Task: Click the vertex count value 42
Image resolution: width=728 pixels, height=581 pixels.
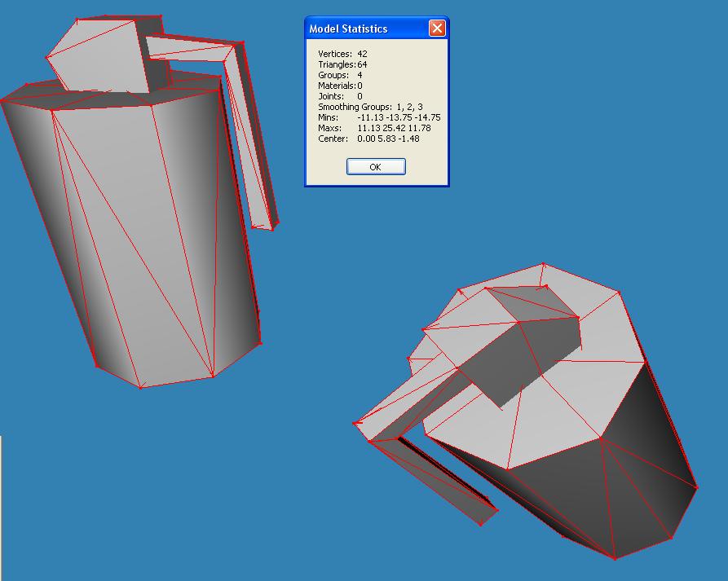Action: click(362, 54)
